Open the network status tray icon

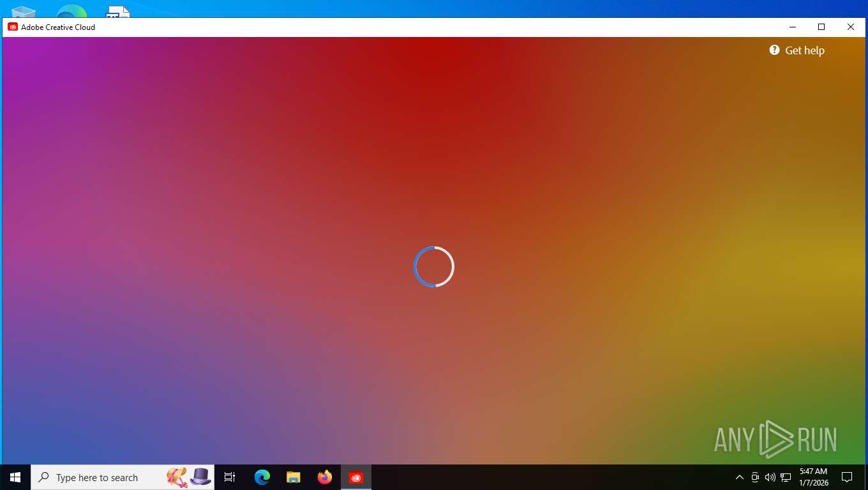pyautogui.click(x=786, y=477)
